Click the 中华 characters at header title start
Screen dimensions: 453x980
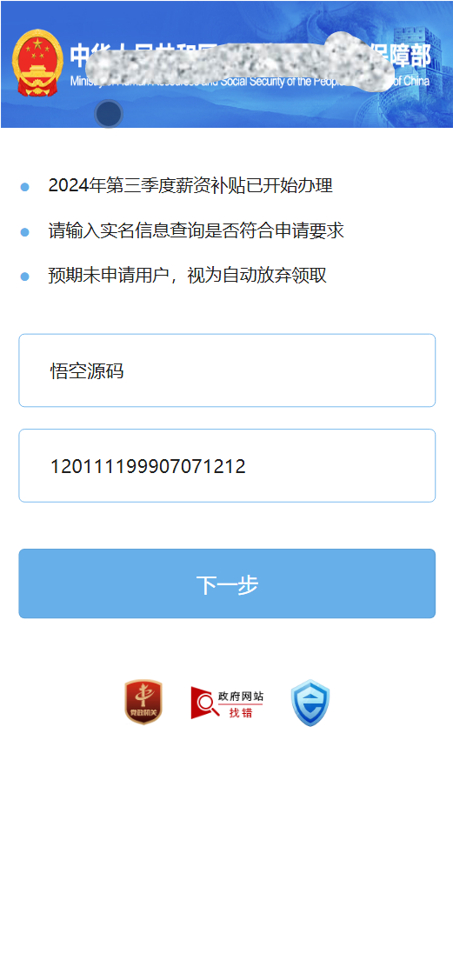tap(84, 57)
